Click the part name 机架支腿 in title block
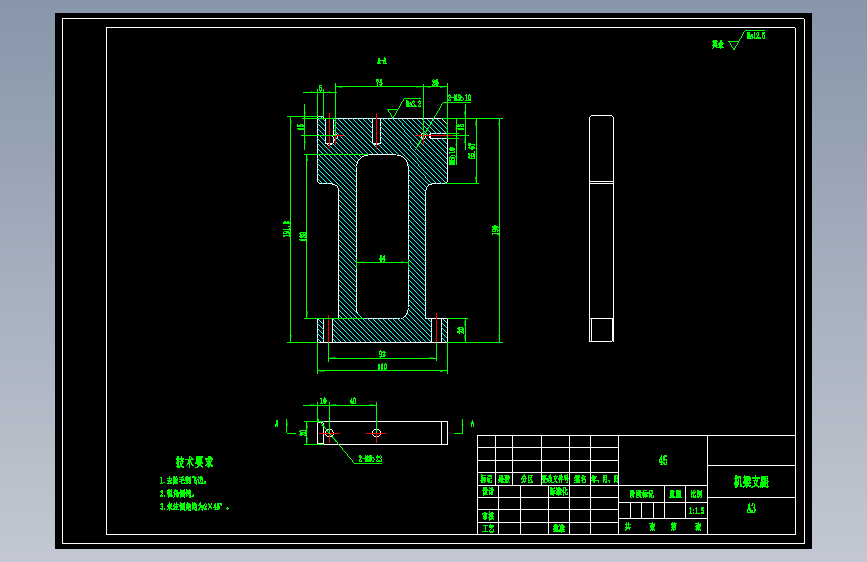Screen dimensions: 867x562 tap(751, 481)
